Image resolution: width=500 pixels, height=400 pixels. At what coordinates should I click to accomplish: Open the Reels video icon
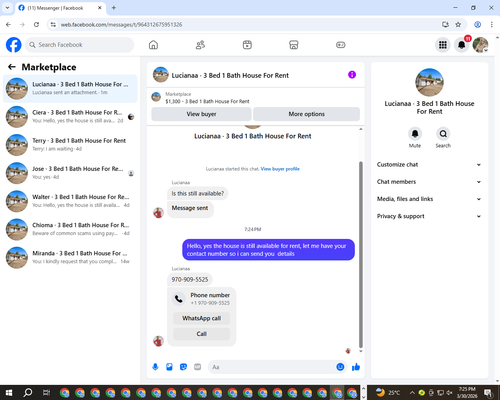tap(247, 45)
